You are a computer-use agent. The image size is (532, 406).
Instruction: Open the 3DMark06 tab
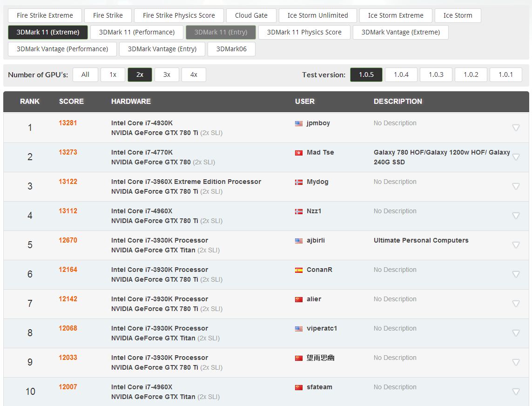coord(231,49)
